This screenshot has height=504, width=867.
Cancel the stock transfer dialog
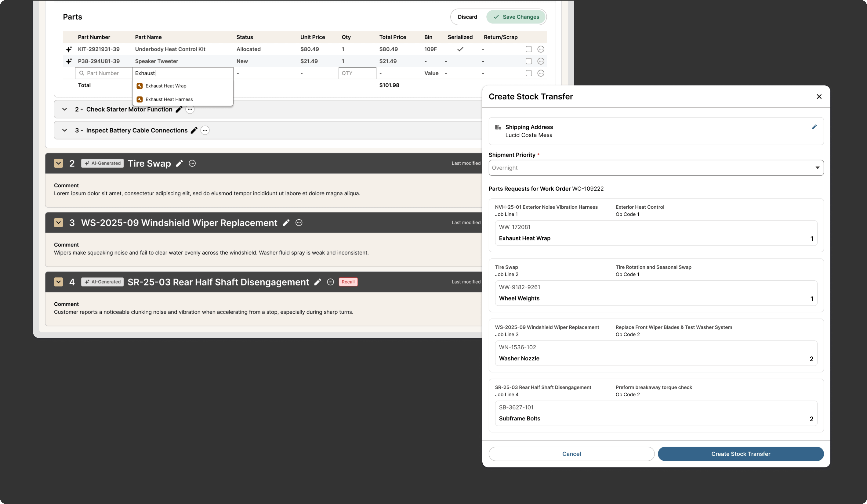571,454
